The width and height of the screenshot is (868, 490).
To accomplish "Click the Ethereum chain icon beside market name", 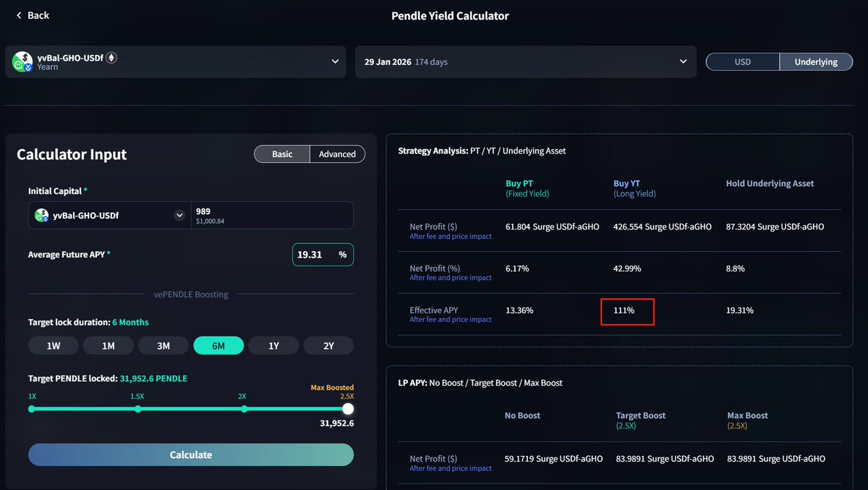I will point(111,58).
